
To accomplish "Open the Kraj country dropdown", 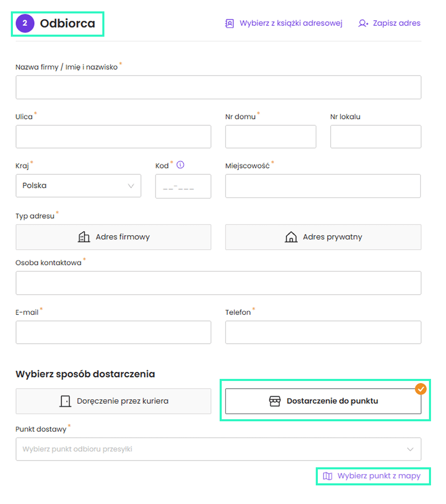I will coord(78,186).
